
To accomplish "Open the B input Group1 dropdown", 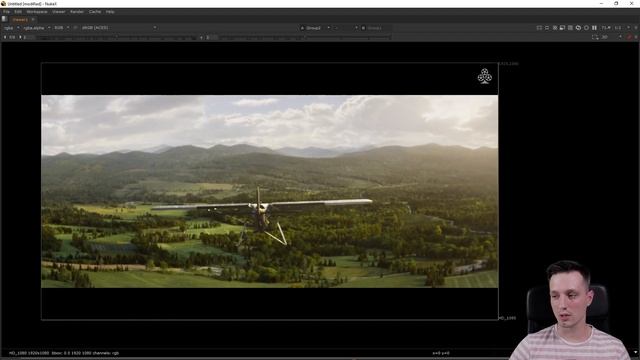I will tap(375, 28).
